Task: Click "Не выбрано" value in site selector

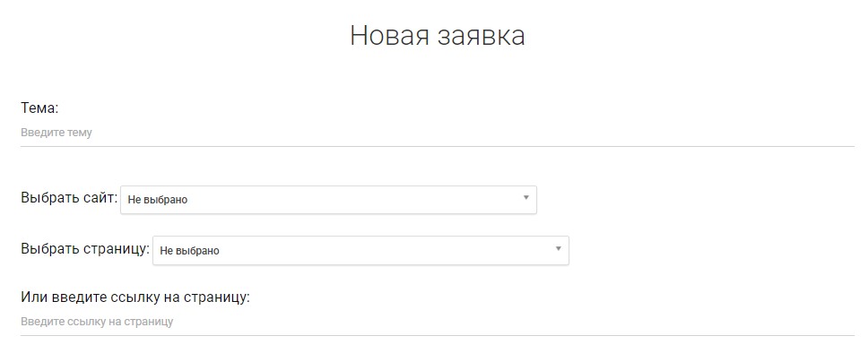Action: pos(158,200)
